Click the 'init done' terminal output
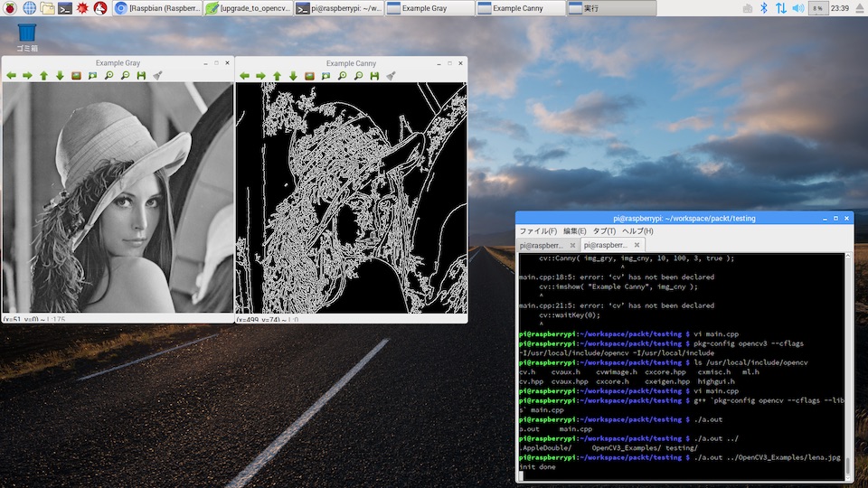The image size is (868, 488). pyautogui.click(x=537, y=467)
